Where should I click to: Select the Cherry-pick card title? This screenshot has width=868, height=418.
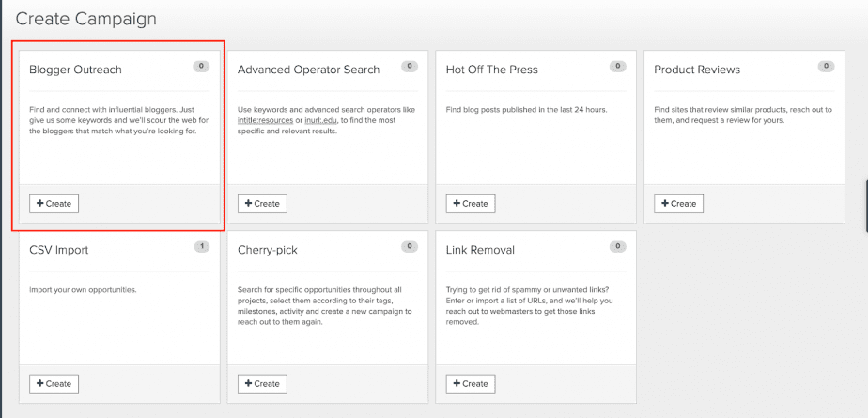(x=268, y=250)
